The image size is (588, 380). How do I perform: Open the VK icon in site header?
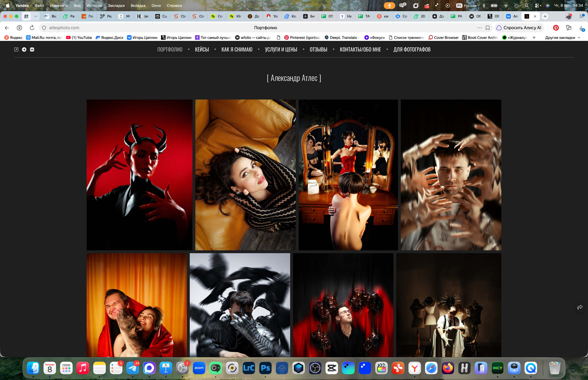[32, 49]
